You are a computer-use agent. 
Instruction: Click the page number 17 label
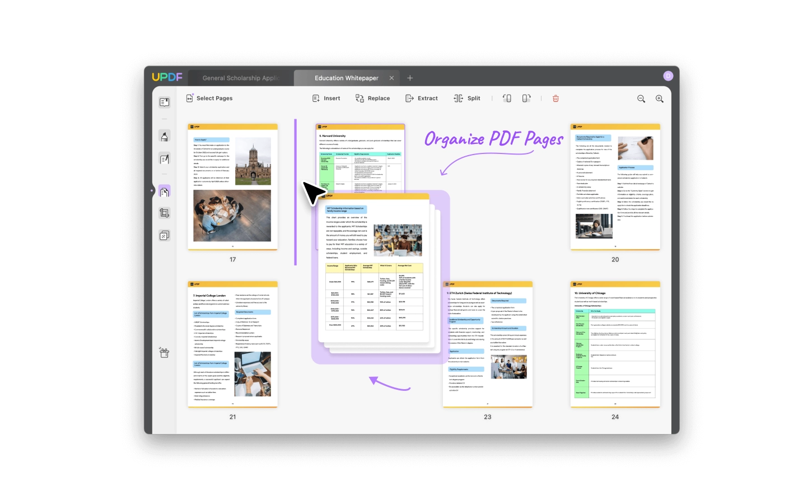[232, 259]
